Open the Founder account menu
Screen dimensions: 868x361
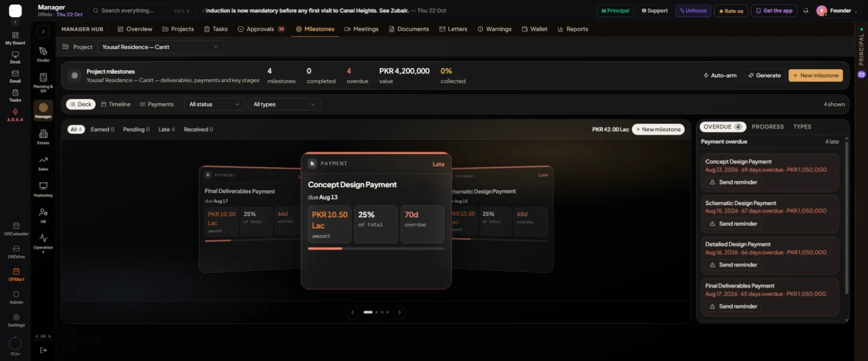pyautogui.click(x=836, y=11)
